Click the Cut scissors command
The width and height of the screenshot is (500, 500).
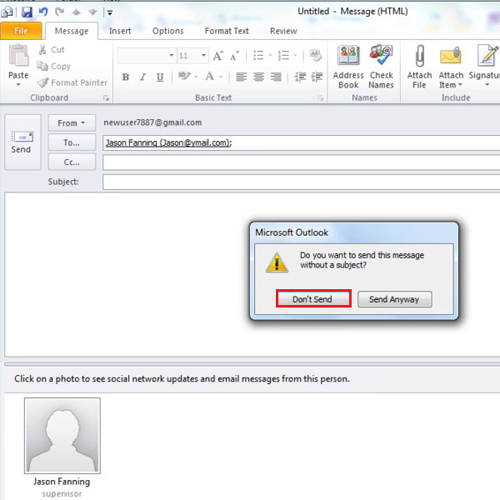51,50
